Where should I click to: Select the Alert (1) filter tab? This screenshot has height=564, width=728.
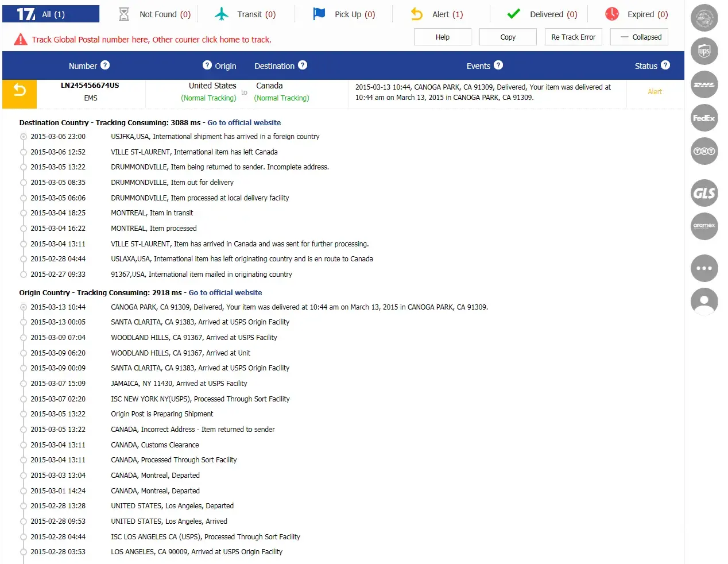coord(437,14)
